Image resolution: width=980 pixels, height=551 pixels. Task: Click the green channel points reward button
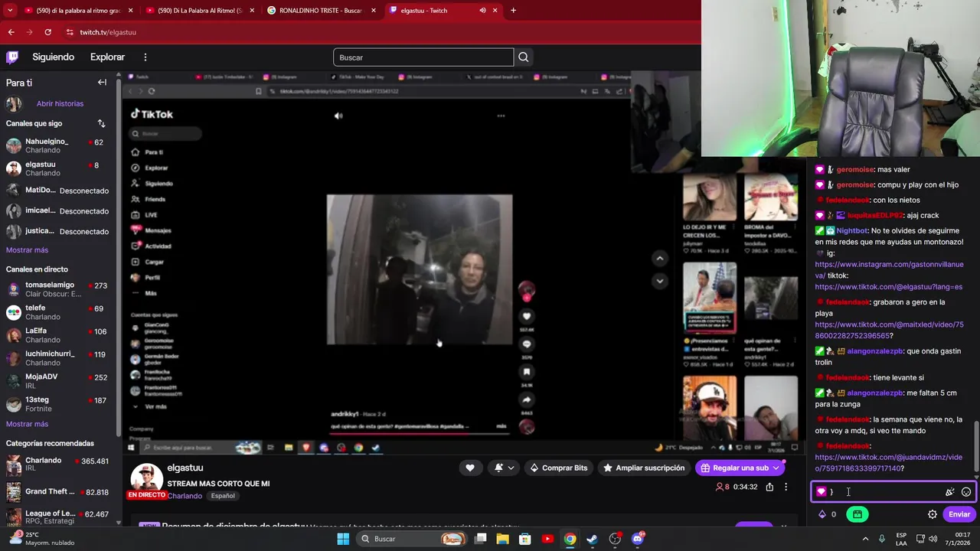pyautogui.click(x=857, y=514)
